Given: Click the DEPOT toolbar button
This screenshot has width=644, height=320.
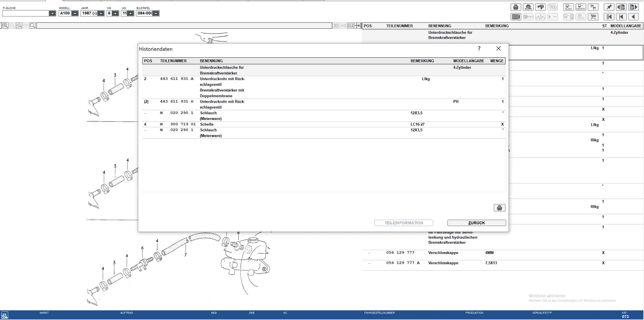Looking at the screenshot, I should pos(581,7).
